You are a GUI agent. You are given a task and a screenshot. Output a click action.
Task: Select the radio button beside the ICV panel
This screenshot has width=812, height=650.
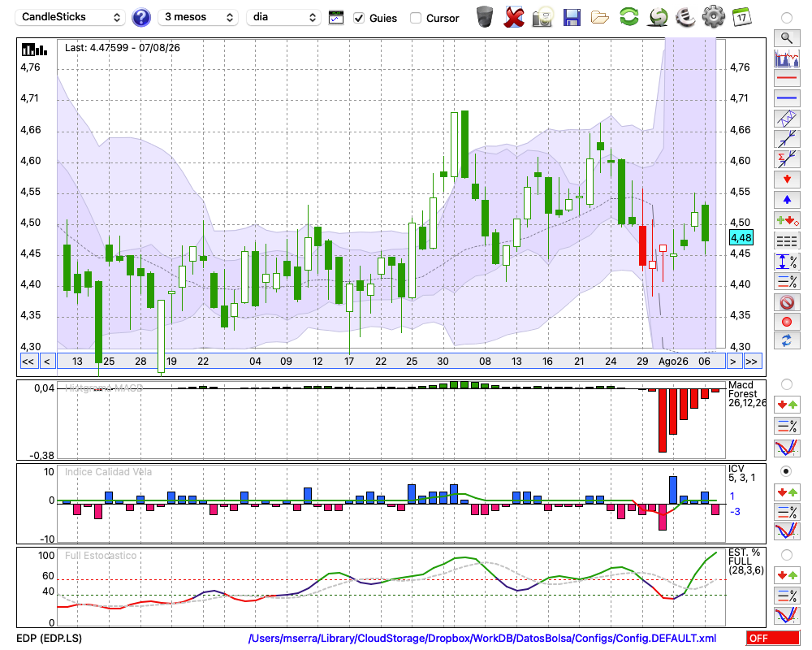786,471
